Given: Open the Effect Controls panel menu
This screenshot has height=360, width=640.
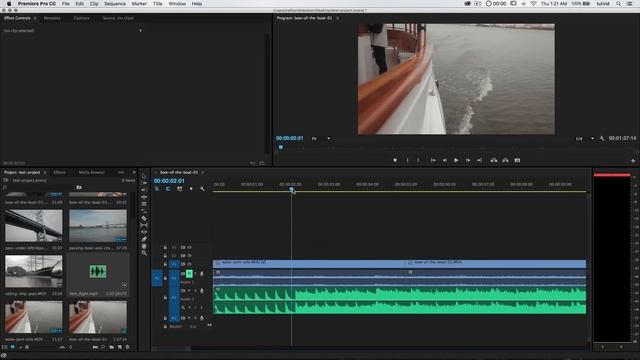Looking at the screenshot, I should point(35,18).
